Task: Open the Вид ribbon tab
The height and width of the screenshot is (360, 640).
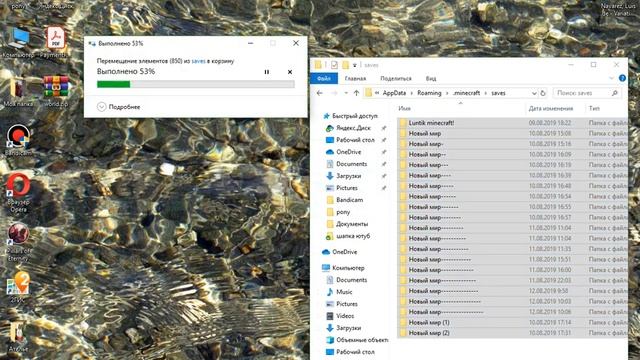Action: coord(431,78)
